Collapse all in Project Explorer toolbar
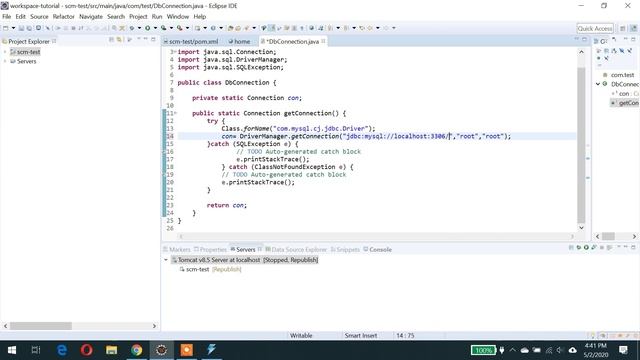 pyautogui.click(x=111, y=40)
